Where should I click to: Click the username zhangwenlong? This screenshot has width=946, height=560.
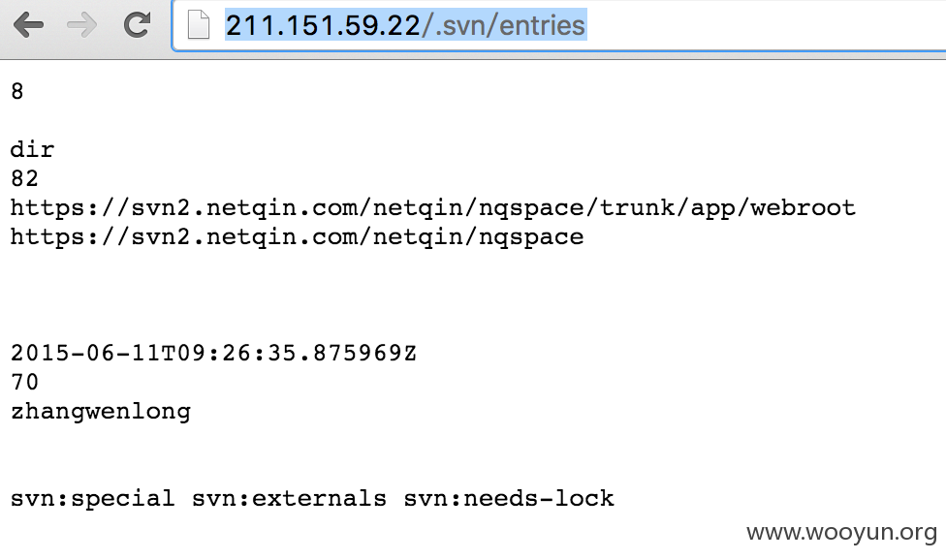[101, 412]
